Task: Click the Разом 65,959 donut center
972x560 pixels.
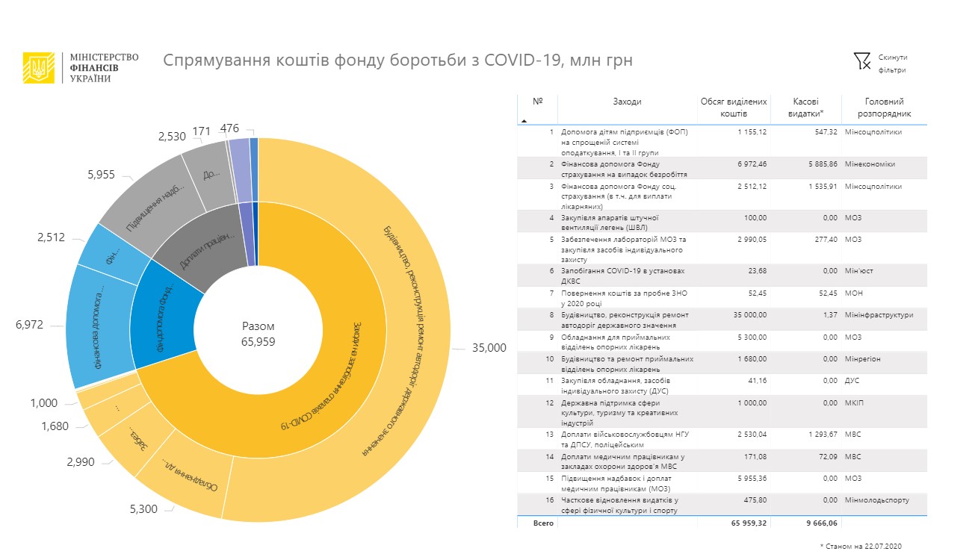Action: [258, 333]
